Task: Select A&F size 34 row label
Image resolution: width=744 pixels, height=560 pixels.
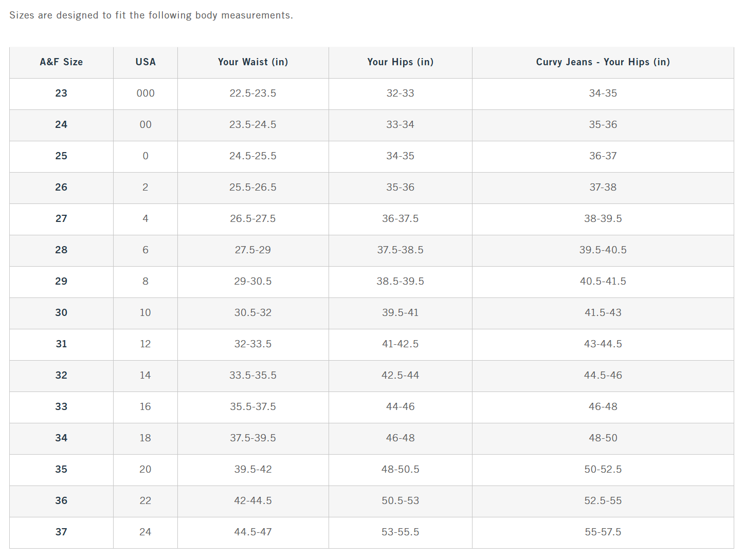Action: click(x=61, y=438)
